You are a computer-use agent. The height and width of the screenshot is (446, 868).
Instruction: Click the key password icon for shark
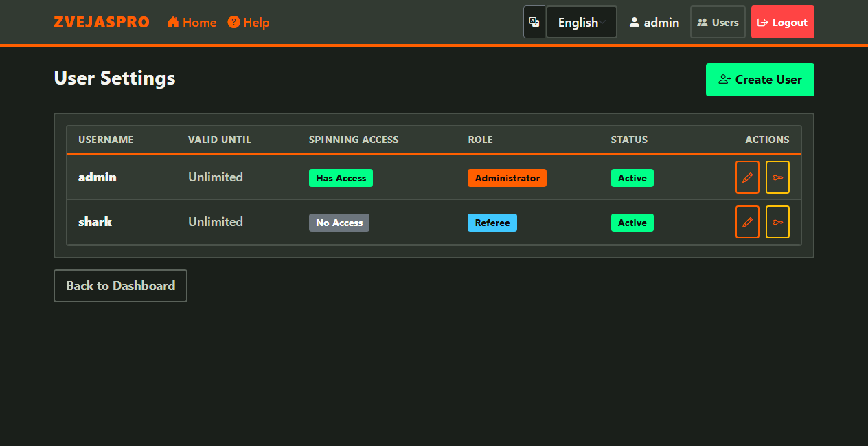click(777, 222)
